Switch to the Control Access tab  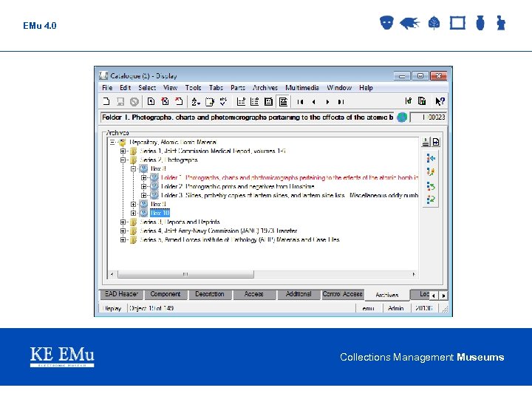click(342, 294)
